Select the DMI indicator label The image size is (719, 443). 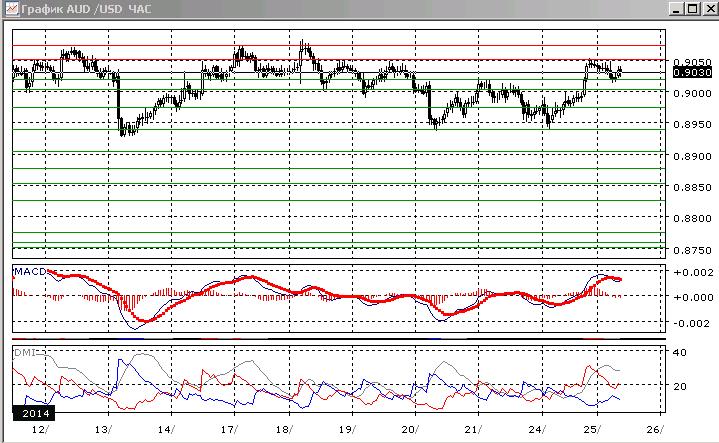pos(25,353)
